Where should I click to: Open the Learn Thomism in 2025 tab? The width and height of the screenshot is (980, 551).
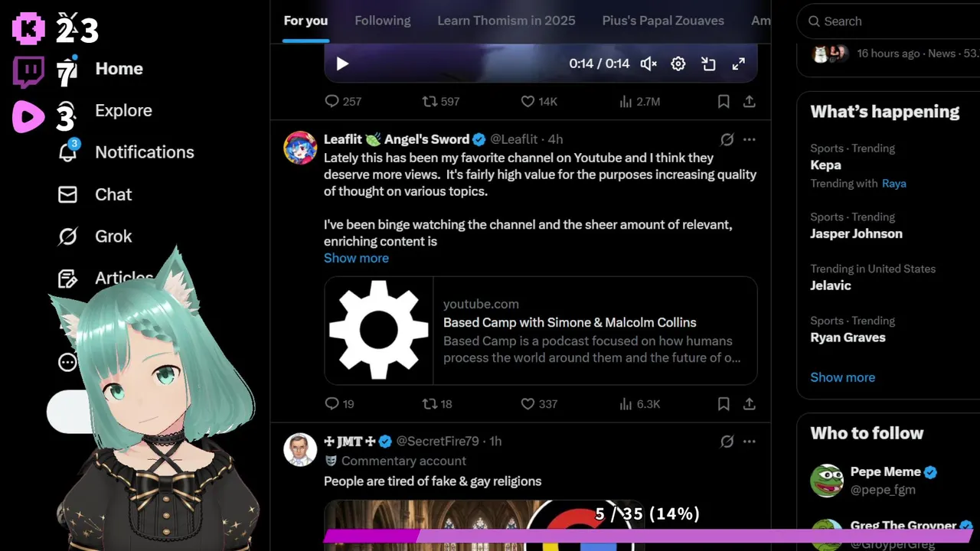point(506,21)
